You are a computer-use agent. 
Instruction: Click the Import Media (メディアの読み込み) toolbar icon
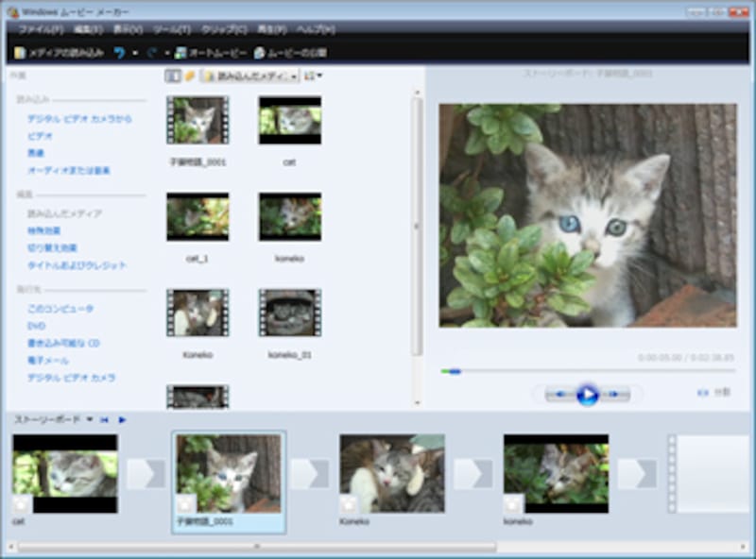point(20,53)
